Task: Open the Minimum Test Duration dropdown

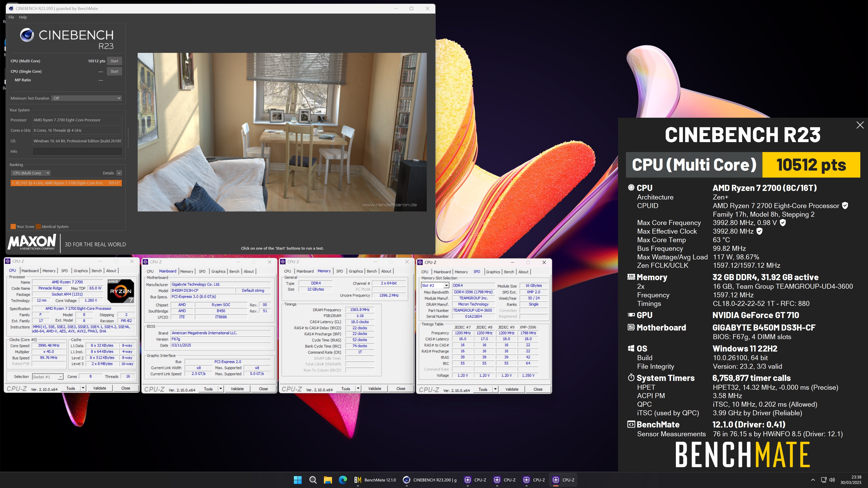Action: [87, 98]
